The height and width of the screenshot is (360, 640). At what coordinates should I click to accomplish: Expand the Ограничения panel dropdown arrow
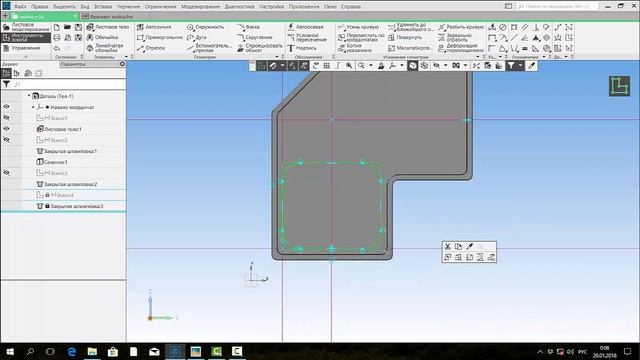[544, 57]
